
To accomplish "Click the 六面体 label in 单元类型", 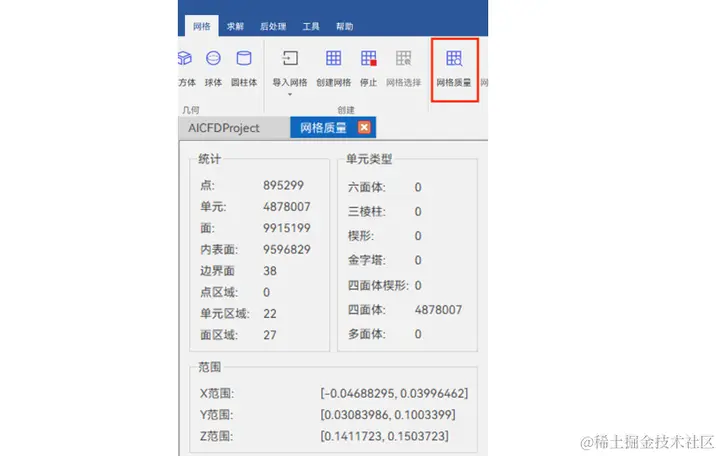I will click(x=366, y=187).
